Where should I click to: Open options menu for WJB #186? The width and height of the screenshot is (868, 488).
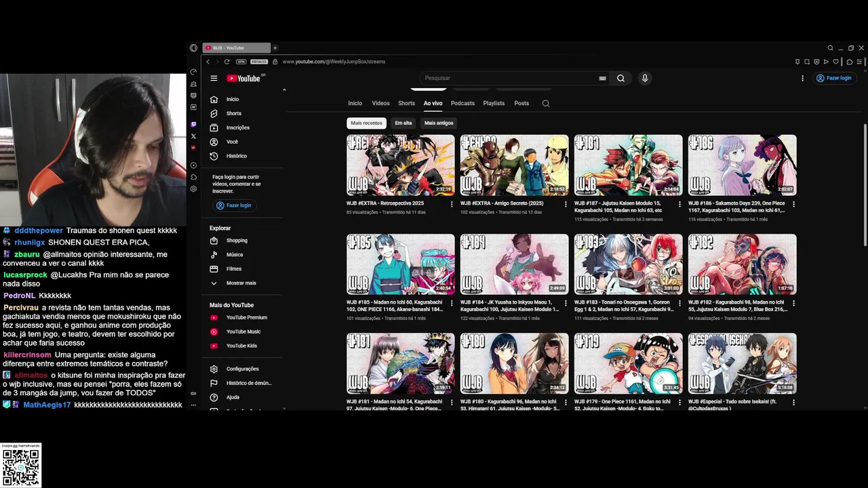click(793, 204)
